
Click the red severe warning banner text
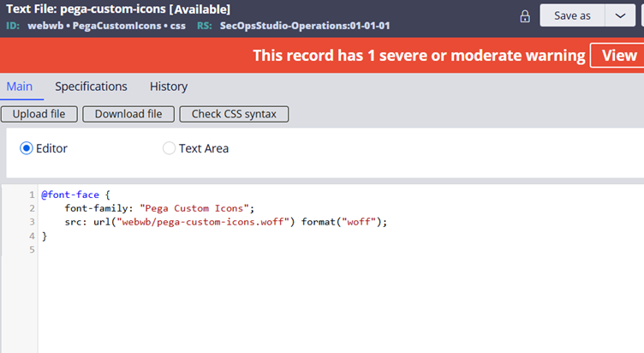tap(418, 56)
